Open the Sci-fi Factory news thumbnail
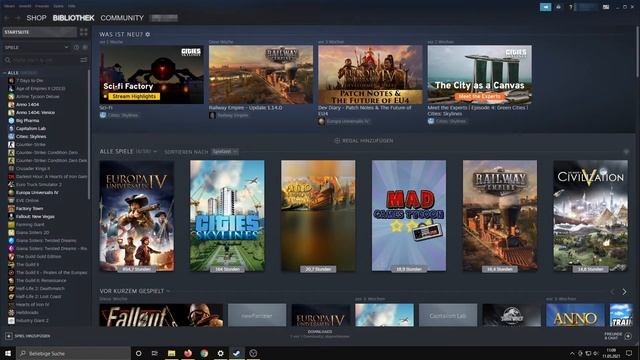Image resolution: width=640 pixels, height=360 pixels. click(151, 74)
